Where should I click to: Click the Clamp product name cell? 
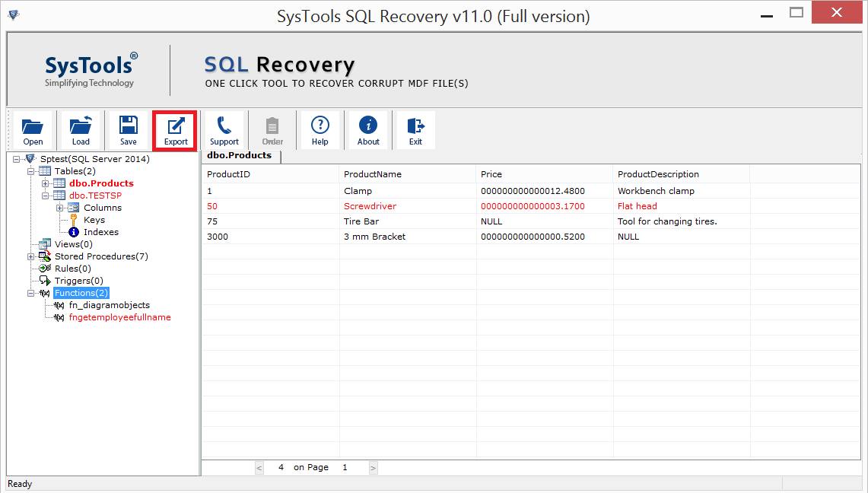[x=407, y=191]
